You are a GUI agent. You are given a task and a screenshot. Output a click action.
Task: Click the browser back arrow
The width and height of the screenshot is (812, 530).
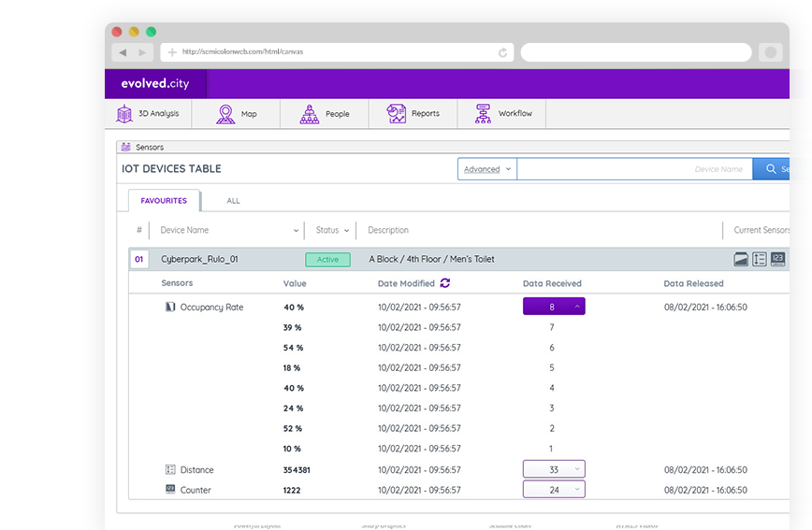click(123, 52)
